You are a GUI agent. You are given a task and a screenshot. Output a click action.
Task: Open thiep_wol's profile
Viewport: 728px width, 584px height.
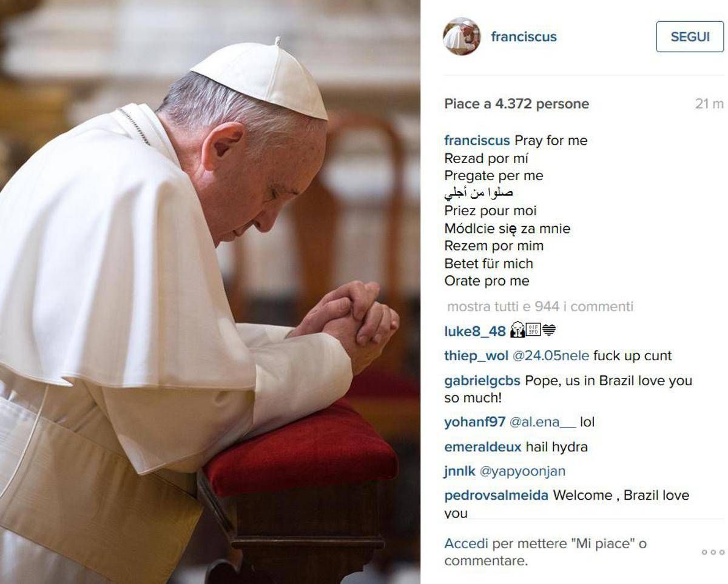(x=476, y=356)
